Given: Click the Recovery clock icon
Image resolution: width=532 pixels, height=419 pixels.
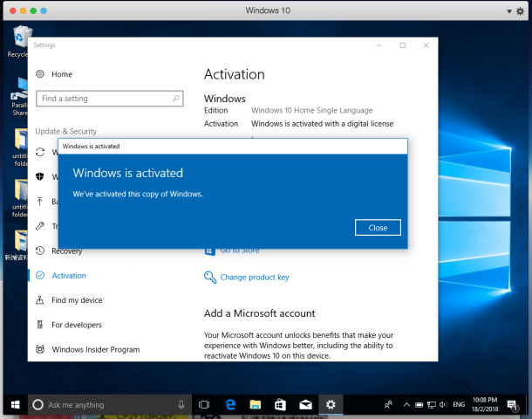Looking at the screenshot, I should pos(40,251).
